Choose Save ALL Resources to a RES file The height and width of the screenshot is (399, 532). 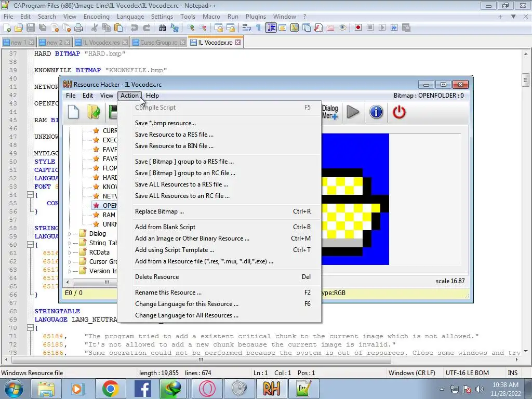(220, 184)
